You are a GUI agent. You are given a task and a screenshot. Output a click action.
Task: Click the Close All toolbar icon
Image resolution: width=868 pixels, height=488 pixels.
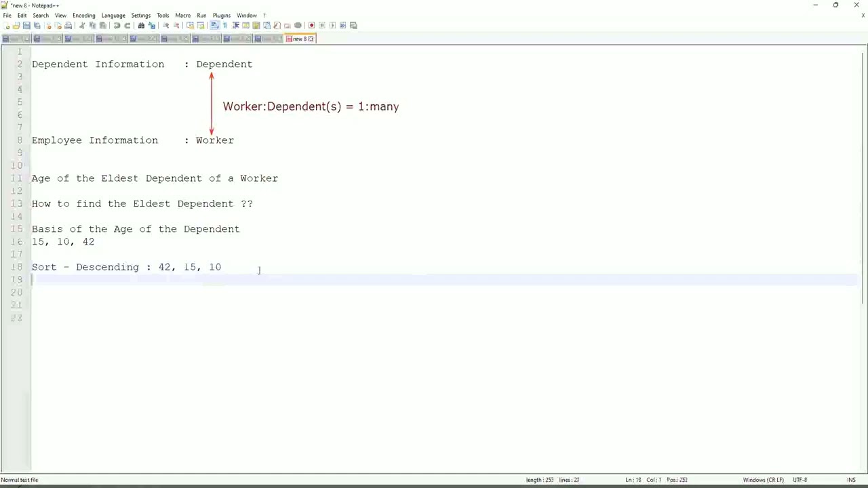click(x=58, y=25)
